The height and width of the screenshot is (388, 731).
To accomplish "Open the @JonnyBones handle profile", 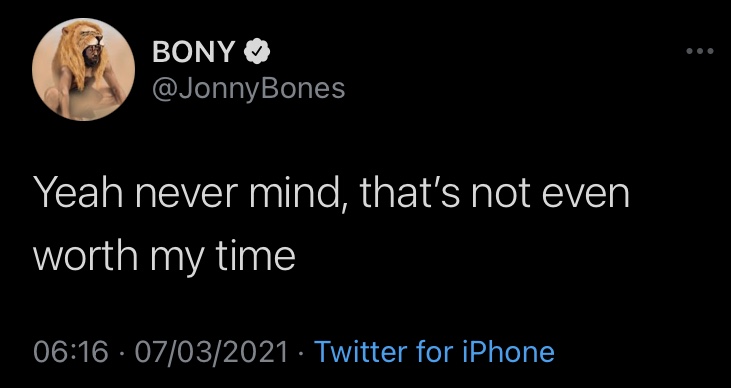I will point(248,88).
